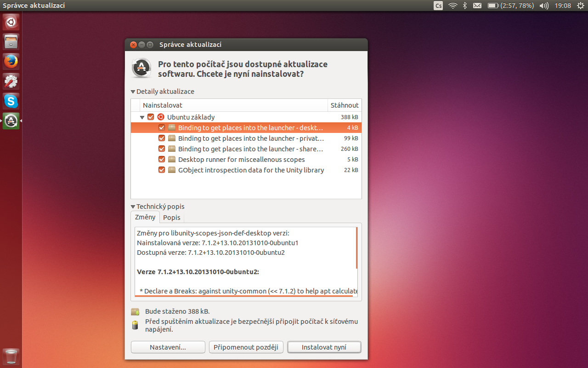This screenshot has height=368, width=588.
Task: Collapse the Detaily aktualizace section
Action: coord(133,92)
